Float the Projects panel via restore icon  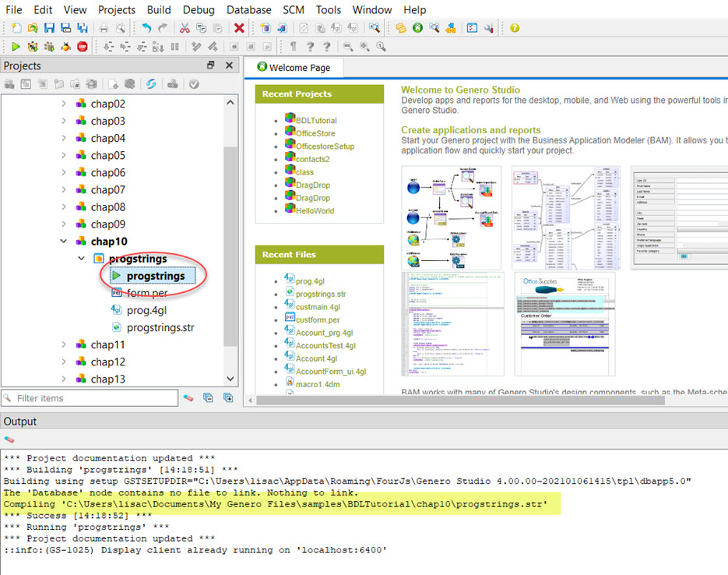coord(211,65)
